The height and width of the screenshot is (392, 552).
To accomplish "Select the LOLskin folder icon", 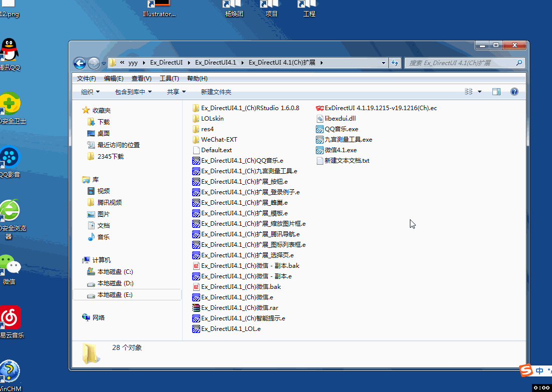I will [196, 119].
